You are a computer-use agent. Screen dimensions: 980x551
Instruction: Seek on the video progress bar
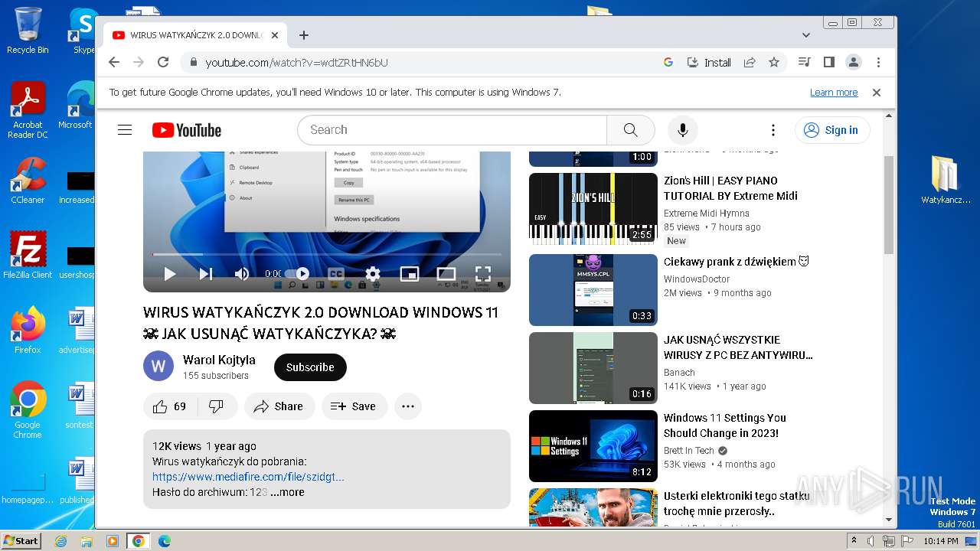pos(327,254)
